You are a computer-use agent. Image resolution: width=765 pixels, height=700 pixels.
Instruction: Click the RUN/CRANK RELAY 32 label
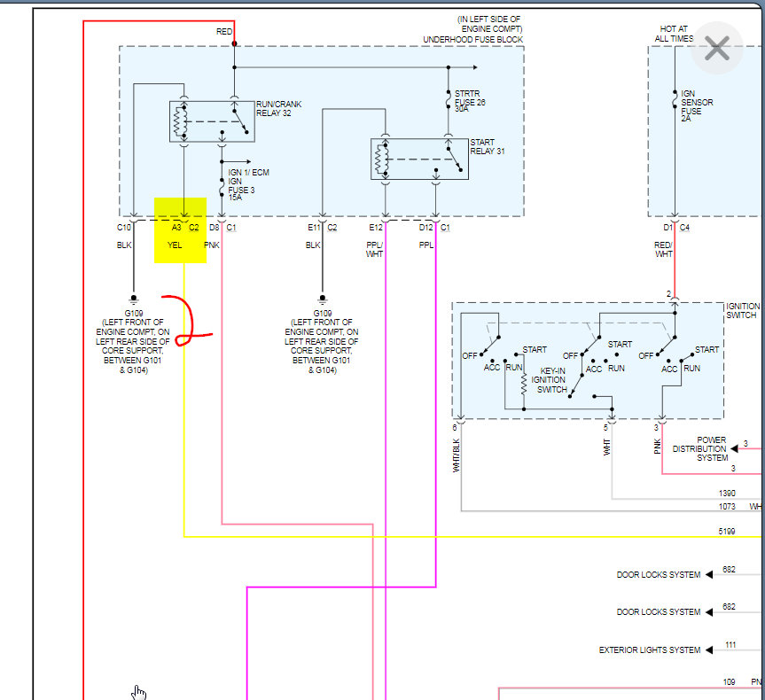[278, 109]
